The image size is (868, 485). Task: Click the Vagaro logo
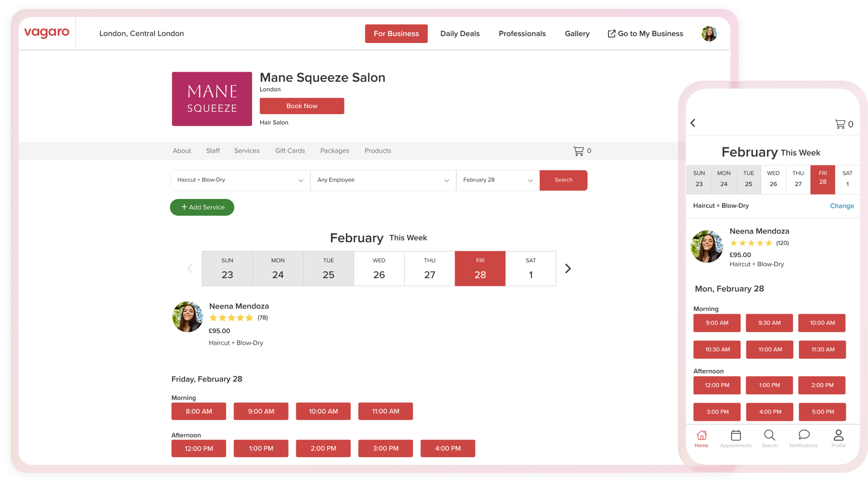click(x=47, y=33)
